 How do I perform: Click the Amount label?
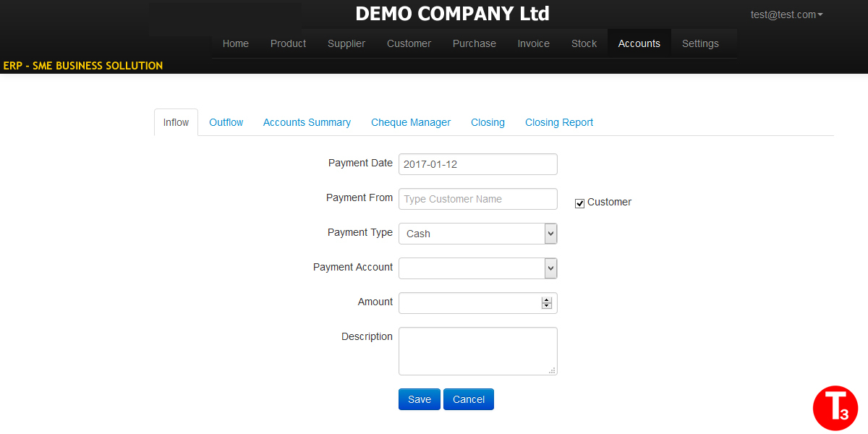[375, 302]
